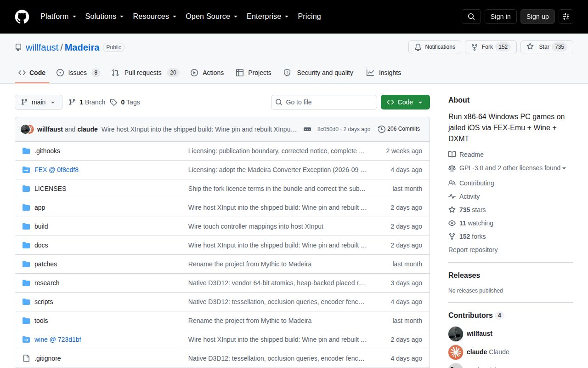The height and width of the screenshot is (368, 588).
Task: Expand the Enterprise menu
Action: click(268, 17)
